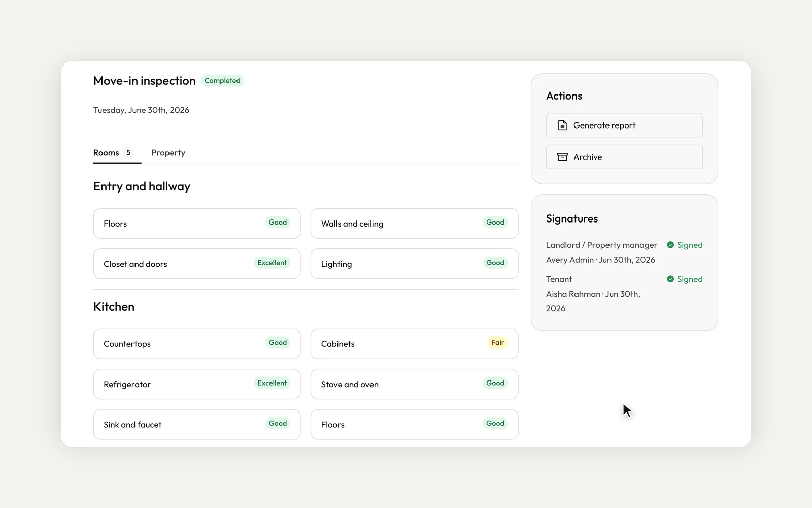This screenshot has height=508, width=812.
Task: Click the Landlord / Property manager label
Action: click(x=601, y=245)
